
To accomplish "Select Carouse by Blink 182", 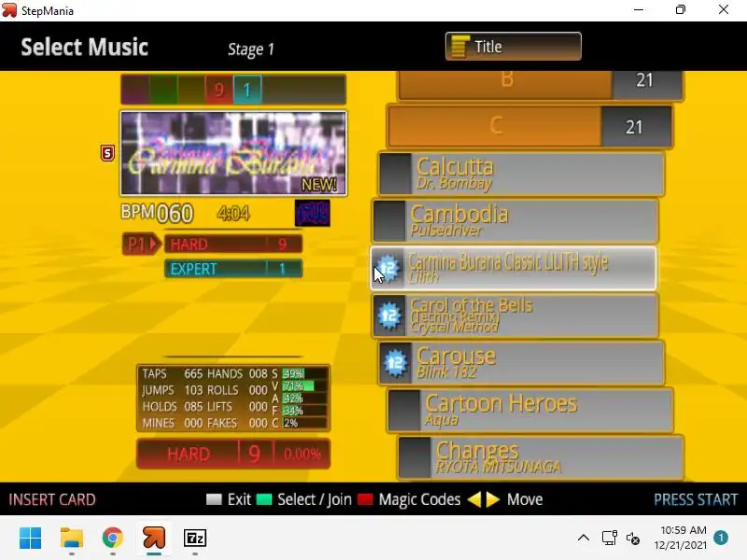I will pyautogui.click(x=521, y=362).
